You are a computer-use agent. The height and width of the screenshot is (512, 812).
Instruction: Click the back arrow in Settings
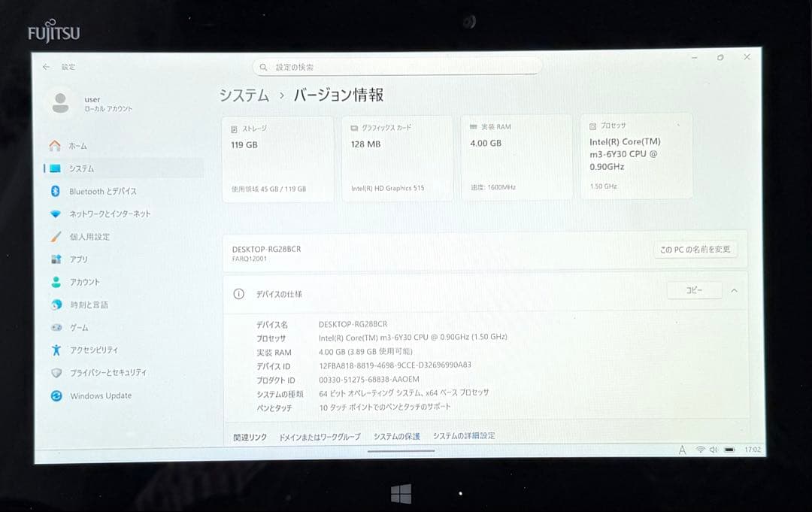[47, 66]
